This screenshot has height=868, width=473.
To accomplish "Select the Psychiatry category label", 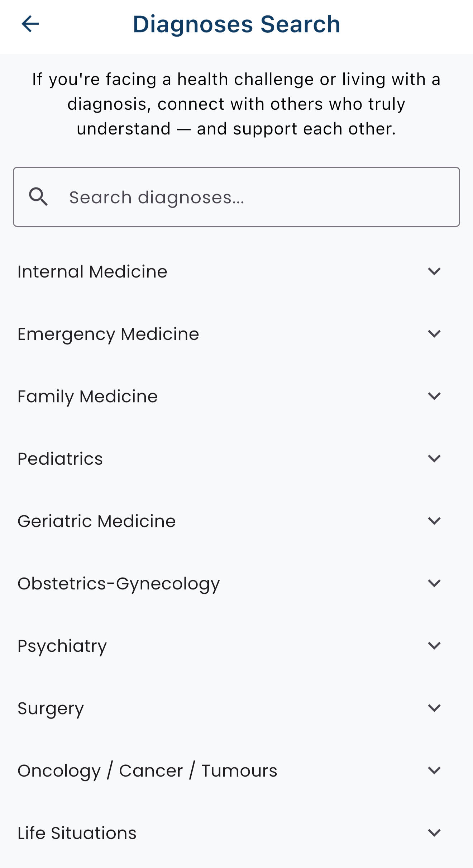I will (62, 646).
